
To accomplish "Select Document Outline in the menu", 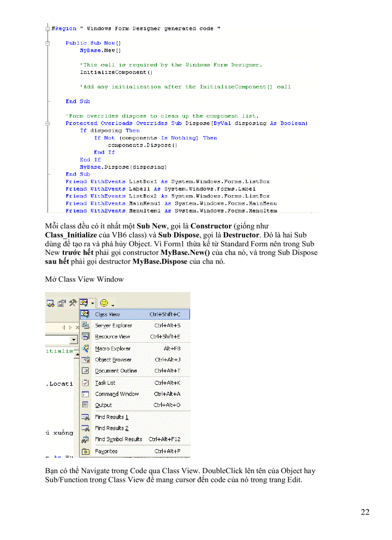I will (x=117, y=371).
